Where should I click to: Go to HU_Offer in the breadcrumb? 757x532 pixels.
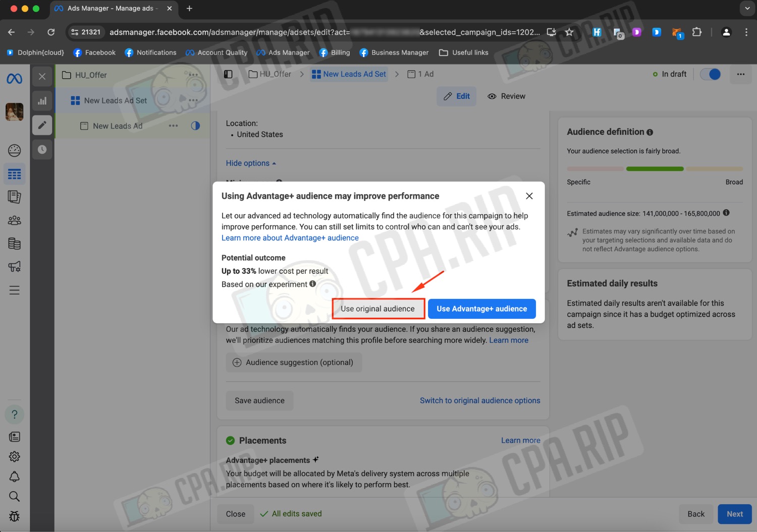[269, 74]
